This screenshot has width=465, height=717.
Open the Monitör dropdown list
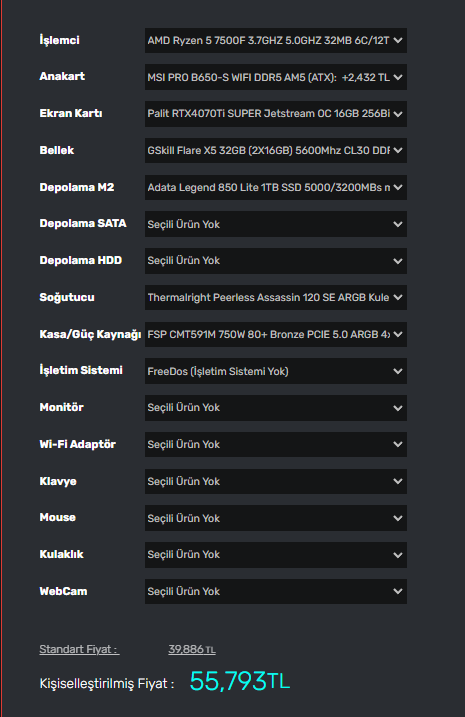[276, 408]
